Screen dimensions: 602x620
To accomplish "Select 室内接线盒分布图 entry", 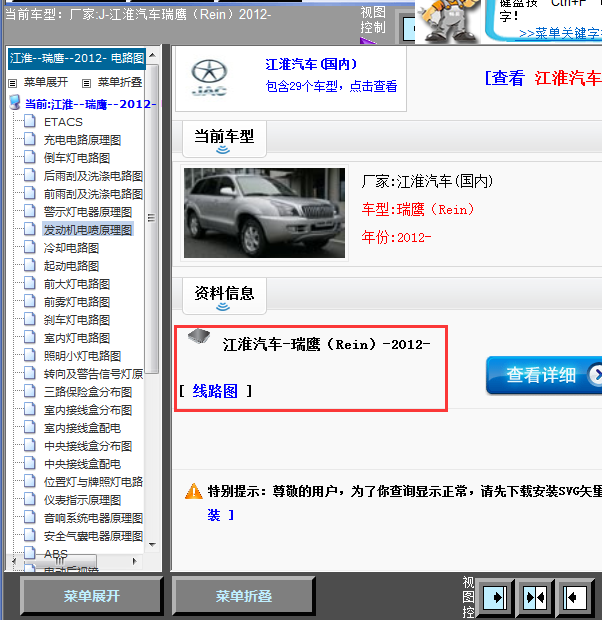I will tap(87, 410).
